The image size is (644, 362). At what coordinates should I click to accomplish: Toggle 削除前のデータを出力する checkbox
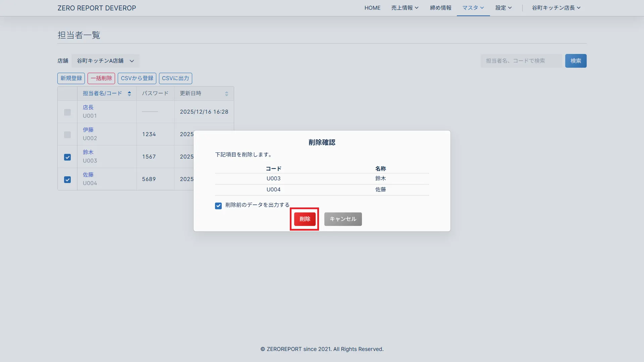click(x=218, y=206)
